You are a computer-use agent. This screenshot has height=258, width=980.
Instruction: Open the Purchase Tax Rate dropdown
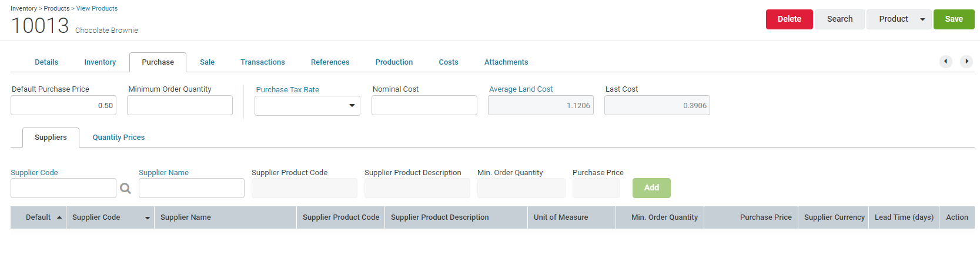coord(307,106)
